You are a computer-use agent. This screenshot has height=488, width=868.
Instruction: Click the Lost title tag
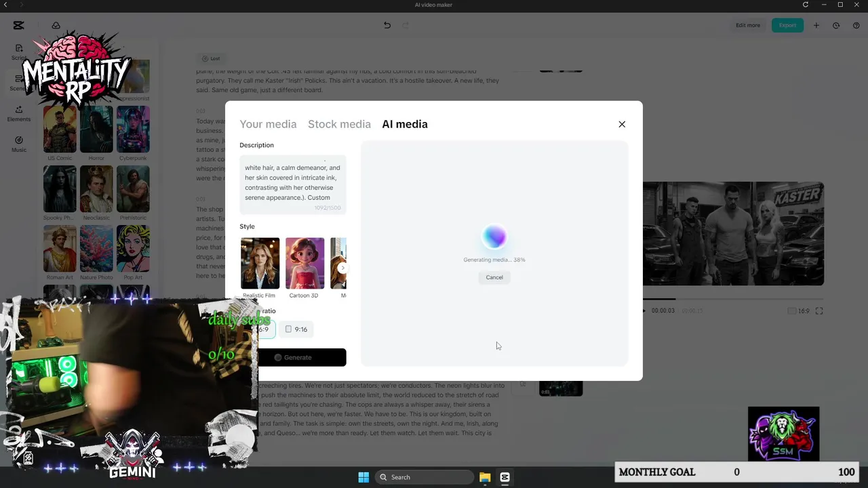point(211,58)
